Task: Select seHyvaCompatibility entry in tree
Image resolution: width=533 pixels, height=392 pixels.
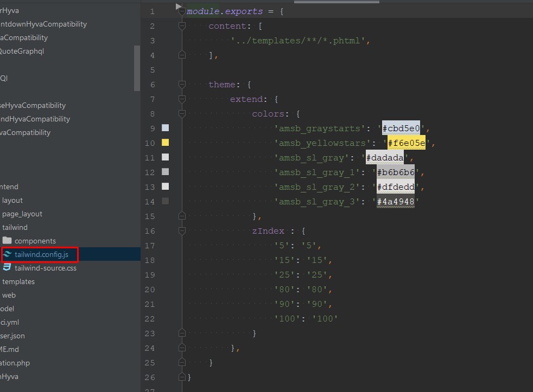Action: pyautogui.click(x=33, y=105)
